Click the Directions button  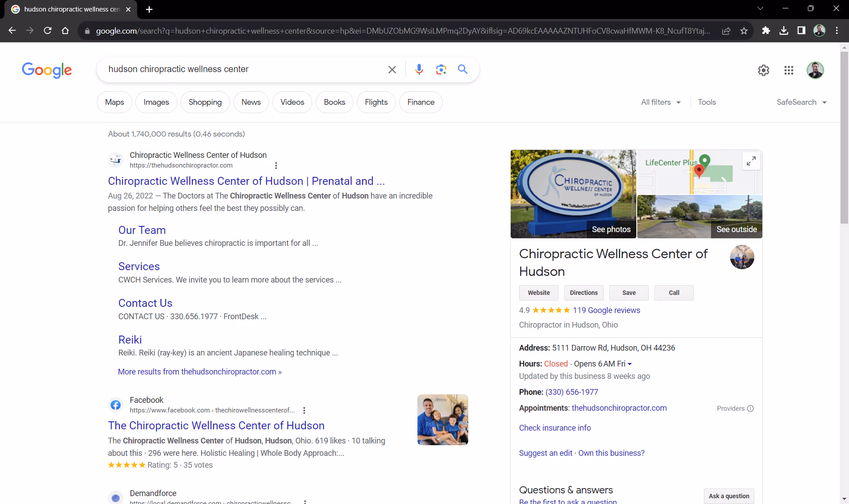pyautogui.click(x=583, y=293)
